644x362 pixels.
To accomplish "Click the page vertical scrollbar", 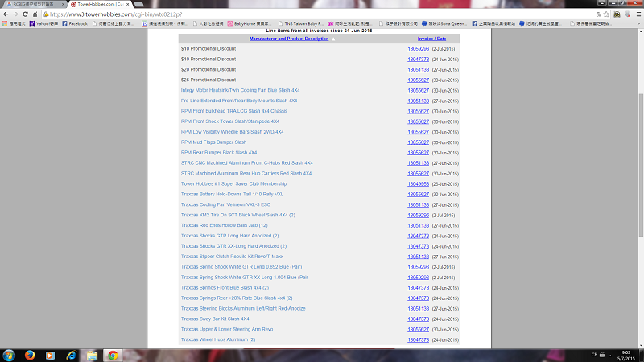I will [x=640, y=161].
